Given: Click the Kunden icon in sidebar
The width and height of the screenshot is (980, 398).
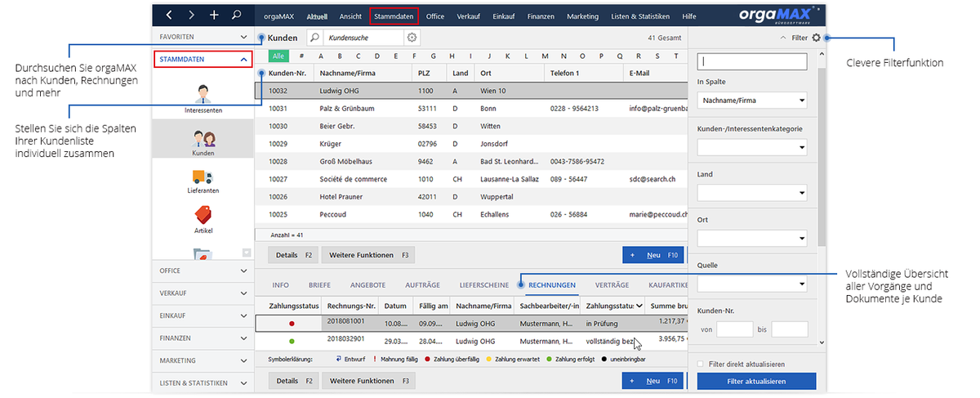Looking at the screenshot, I should click(203, 139).
